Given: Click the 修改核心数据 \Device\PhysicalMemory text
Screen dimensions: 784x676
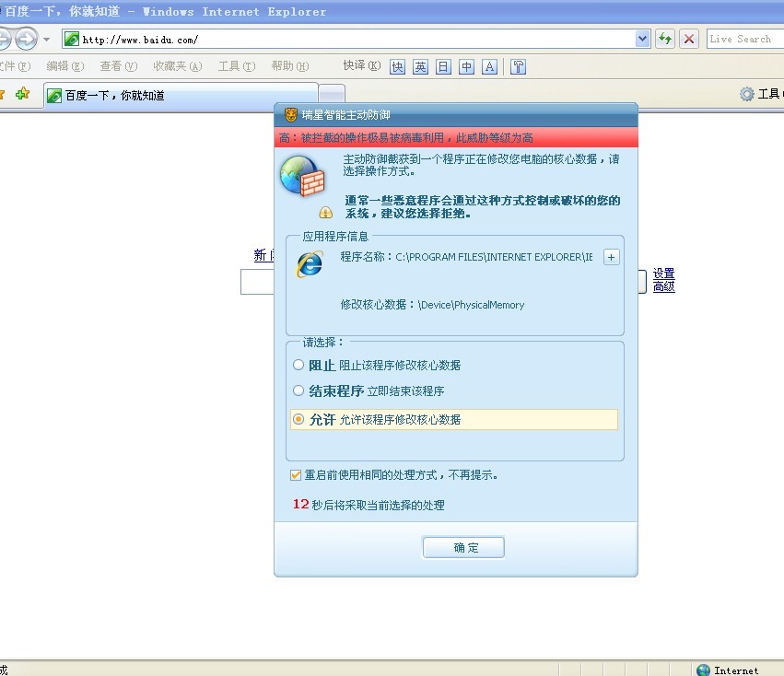Looking at the screenshot, I should (432, 305).
